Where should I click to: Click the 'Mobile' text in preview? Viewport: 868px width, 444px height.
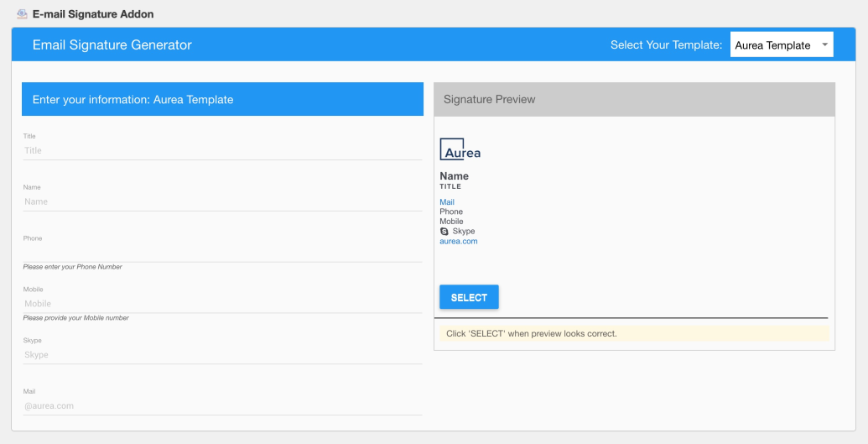pos(451,222)
